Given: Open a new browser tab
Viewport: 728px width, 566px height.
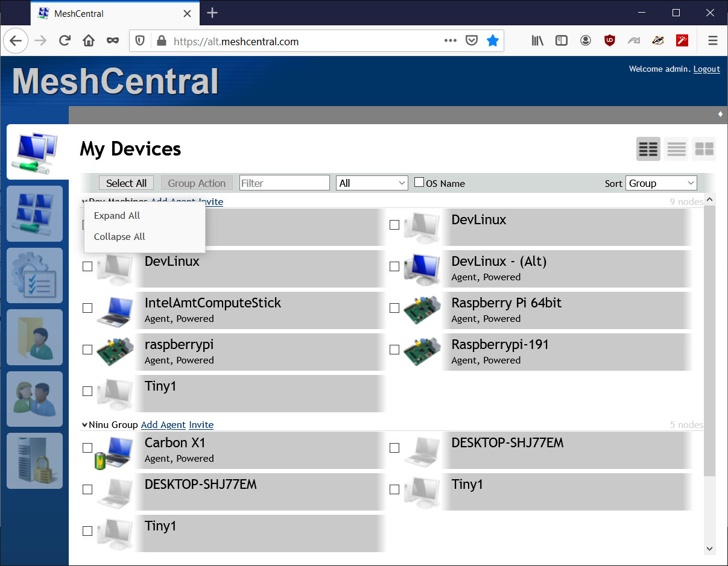Looking at the screenshot, I should click(212, 13).
